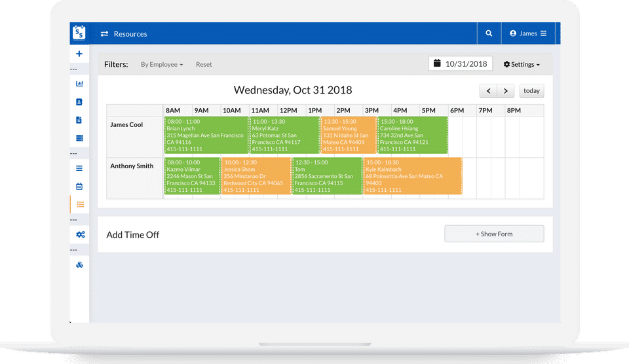The image size is (629, 364).
Task: Click the Wednesday, Oct 31 2018 heading
Action: point(293,90)
